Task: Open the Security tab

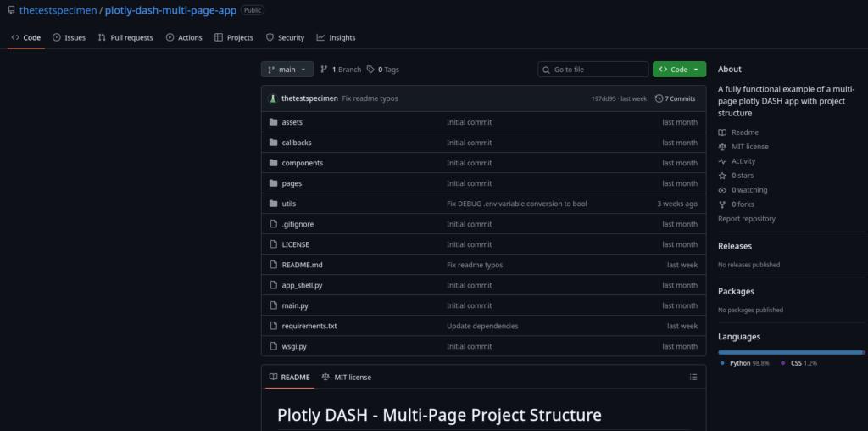Action: coord(285,37)
